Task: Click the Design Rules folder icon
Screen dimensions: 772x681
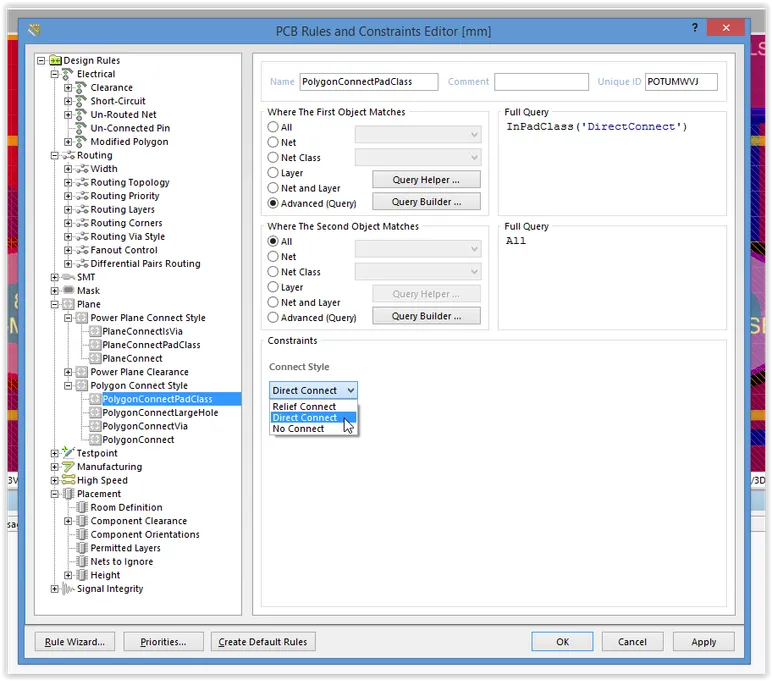Action: pyautogui.click(x=55, y=61)
